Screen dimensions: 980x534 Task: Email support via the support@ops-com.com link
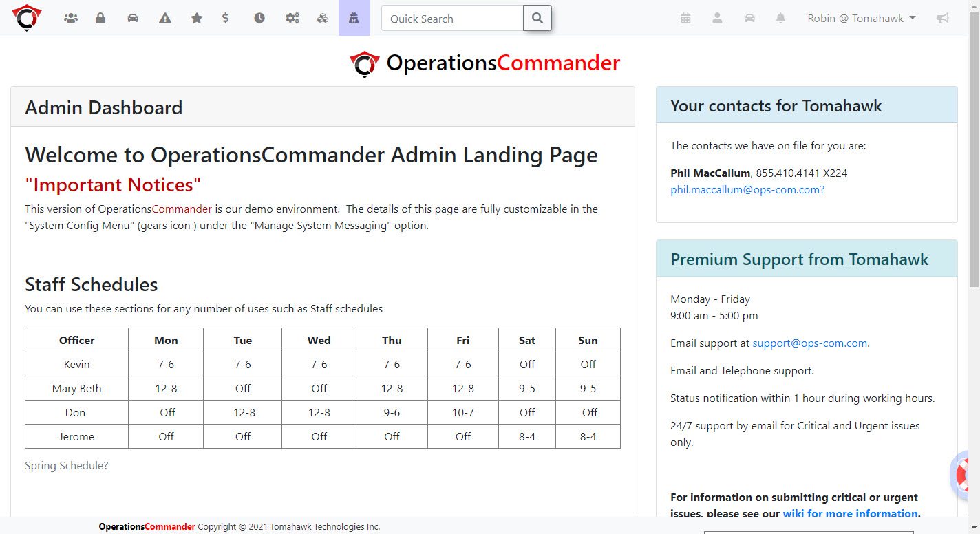point(809,343)
